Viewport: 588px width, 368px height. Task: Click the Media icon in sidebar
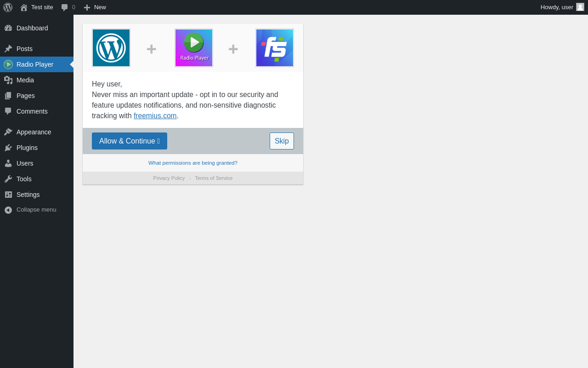(x=8, y=80)
